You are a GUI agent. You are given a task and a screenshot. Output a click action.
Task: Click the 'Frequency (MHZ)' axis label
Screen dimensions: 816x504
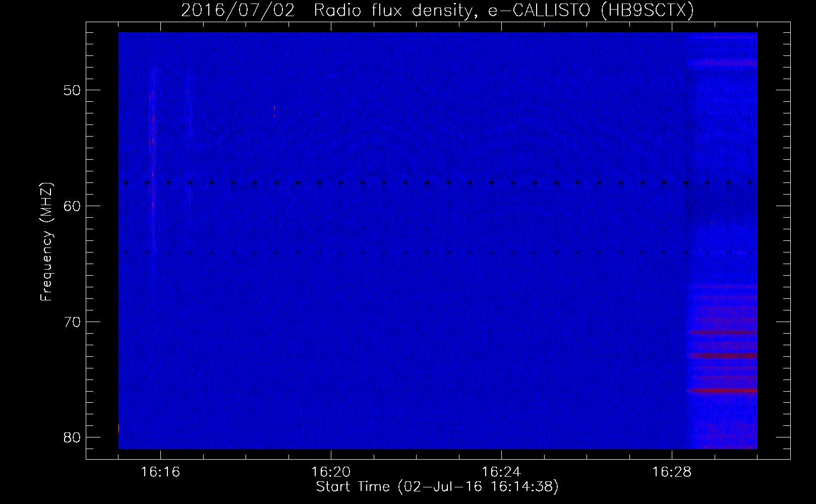click(x=46, y=242)
